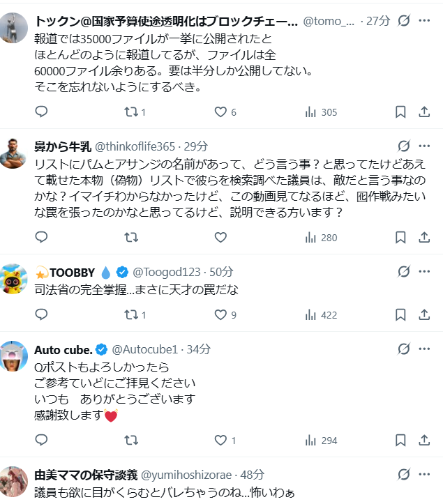
Task: Open more options menu on トックン post
Action: pos(424,21)
